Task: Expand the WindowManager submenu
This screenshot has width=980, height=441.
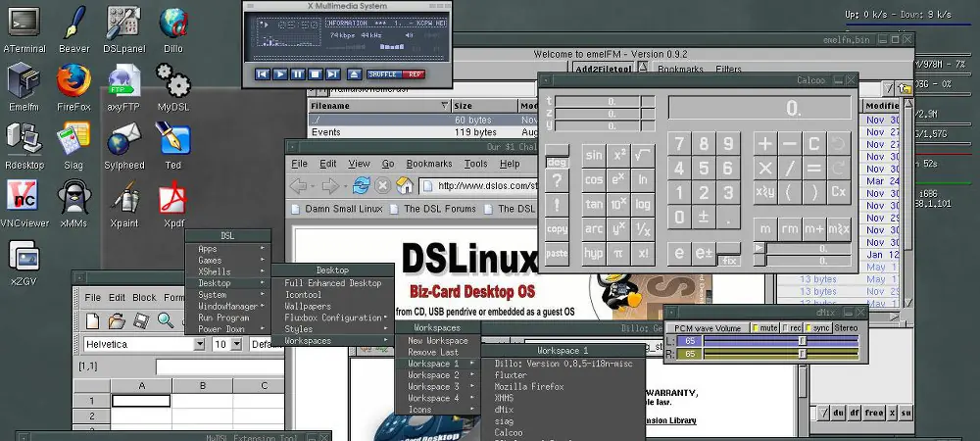Action: click(x=228, y=306)
